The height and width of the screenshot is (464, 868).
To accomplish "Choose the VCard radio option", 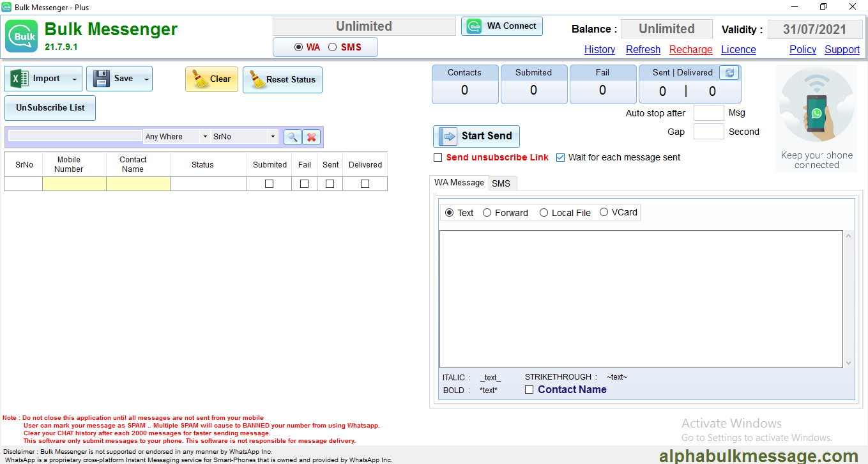I will [604, 212].
